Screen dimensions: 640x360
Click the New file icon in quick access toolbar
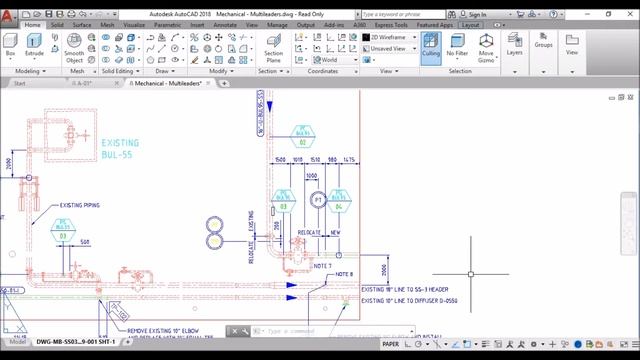(26, 14)
